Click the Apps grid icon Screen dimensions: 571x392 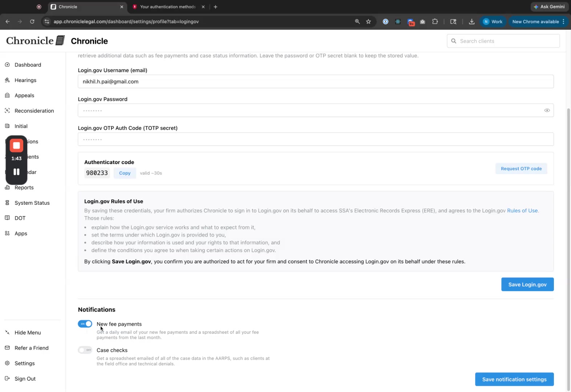click(7, 233)
